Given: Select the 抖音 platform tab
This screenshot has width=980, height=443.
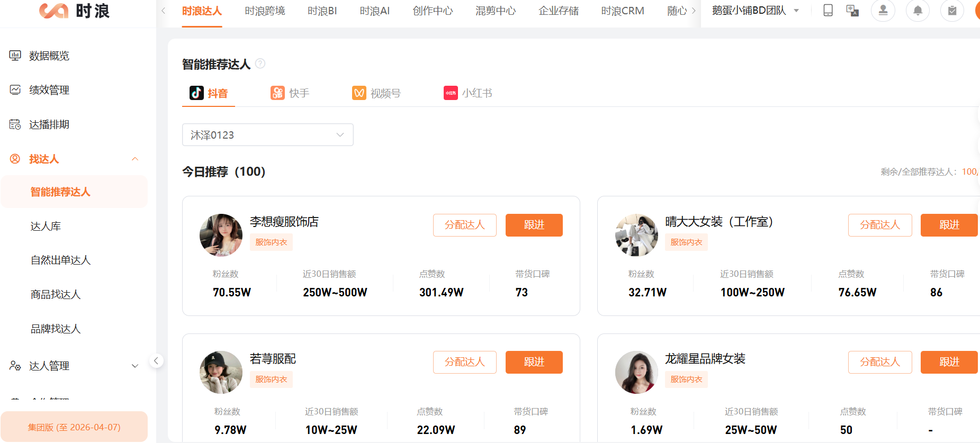Looking at the screenshot, I should pos(209,93).
